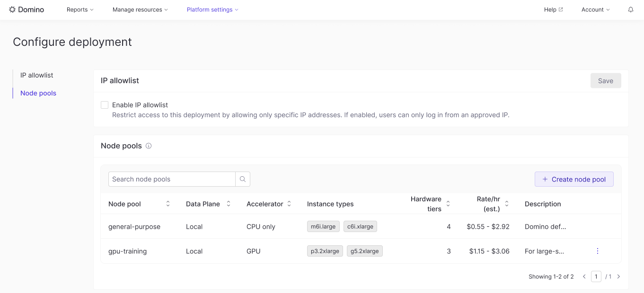Click the page number box
The width and height of the screenshot is (644, 293).
[x=596, y=276]
